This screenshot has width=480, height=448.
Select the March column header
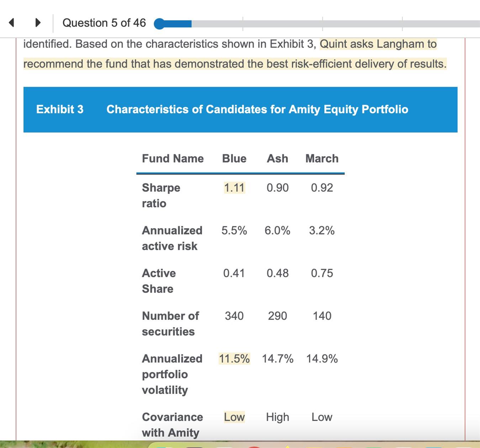pos(322,158)
